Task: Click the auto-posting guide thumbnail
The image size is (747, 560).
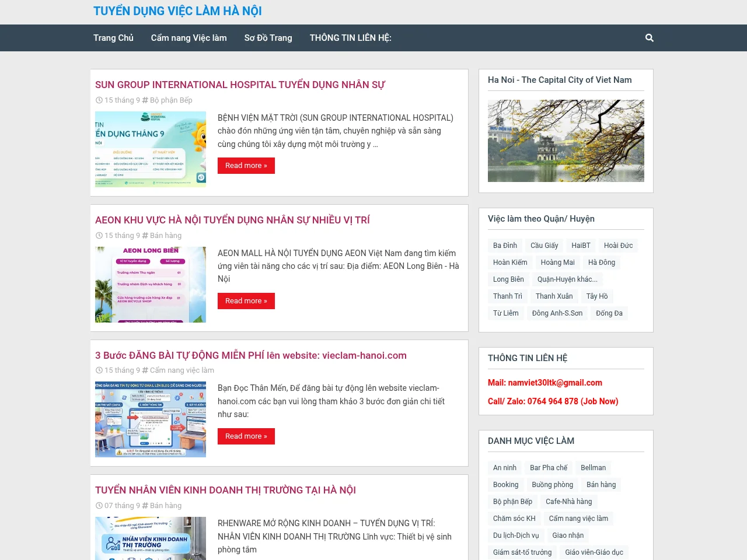Action: pyautogui.click(x=151, y=419)
